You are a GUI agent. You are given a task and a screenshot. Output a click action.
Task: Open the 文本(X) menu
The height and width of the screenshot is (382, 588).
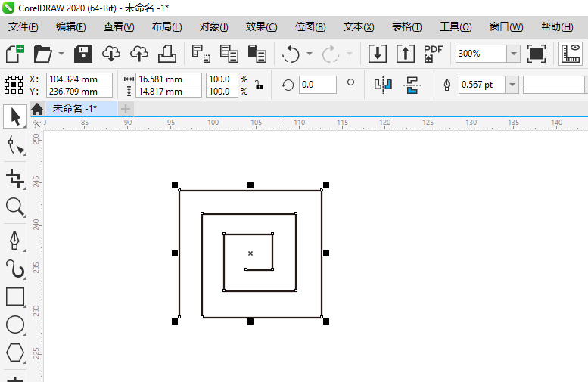pos(359,27)
